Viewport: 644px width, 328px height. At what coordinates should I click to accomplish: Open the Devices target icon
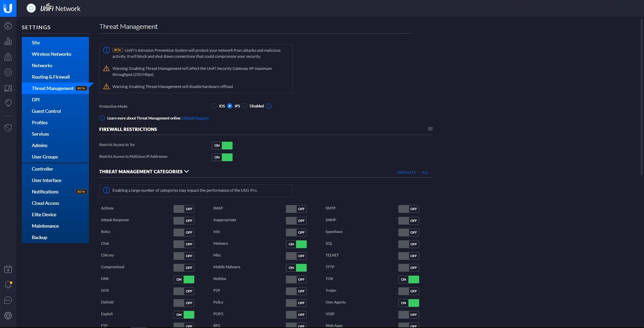point(8,72)
